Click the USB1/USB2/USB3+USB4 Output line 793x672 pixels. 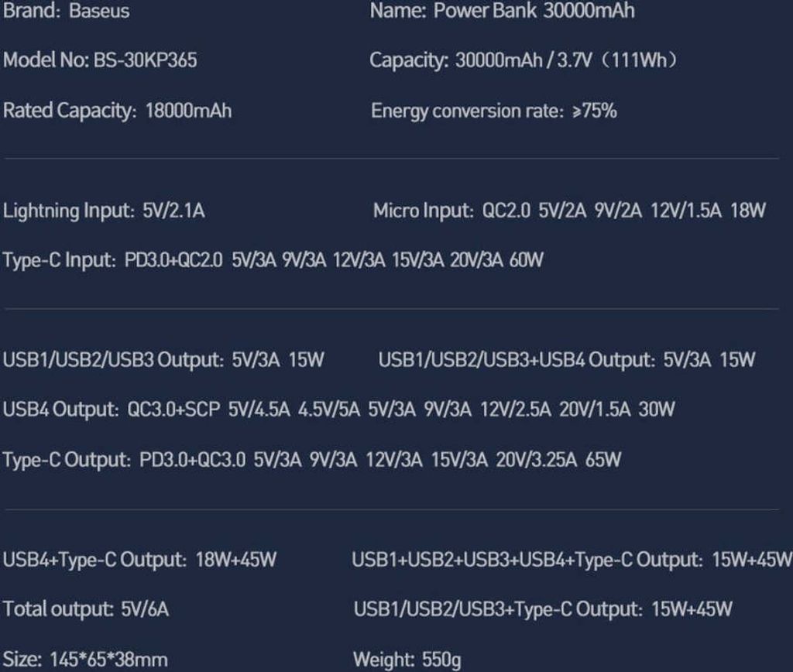pos(567,360)
